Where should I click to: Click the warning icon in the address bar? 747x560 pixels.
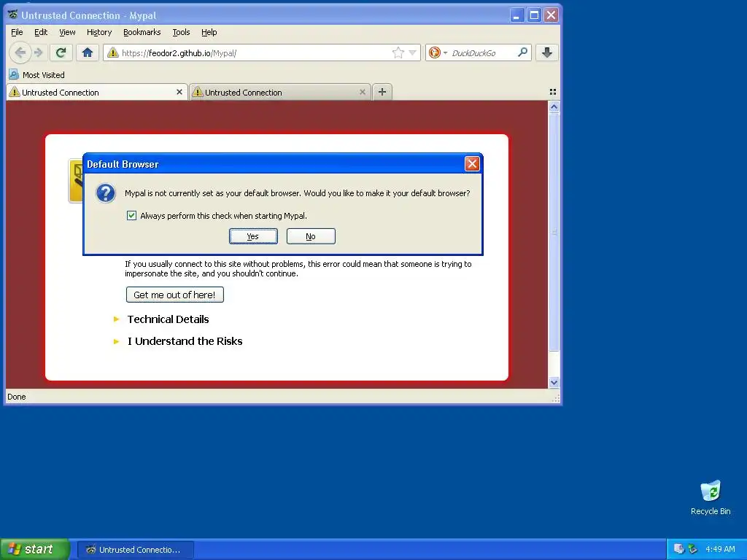113,52
